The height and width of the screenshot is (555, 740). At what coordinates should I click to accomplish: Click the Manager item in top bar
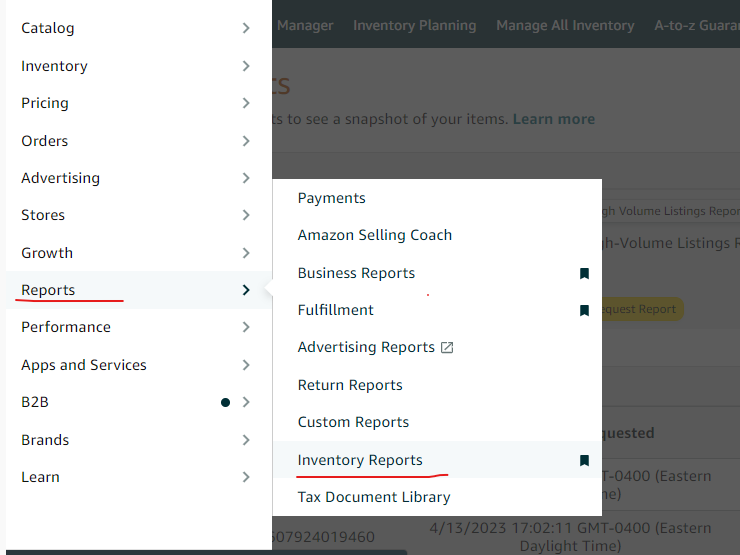[x=305, y=25]
